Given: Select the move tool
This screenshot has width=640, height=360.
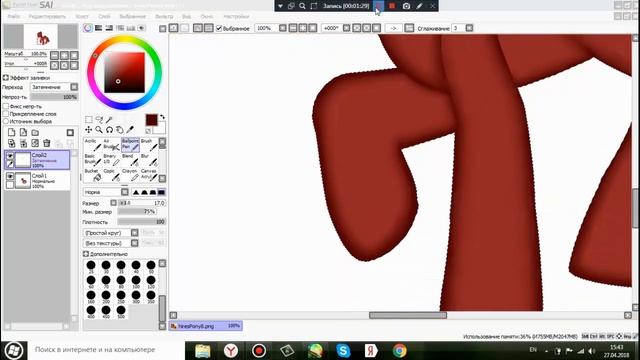Looking at the screenshot, I should click(89, 130).
